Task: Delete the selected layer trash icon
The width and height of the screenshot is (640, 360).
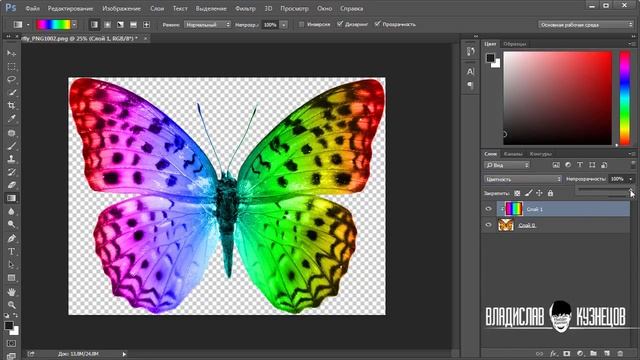Action: pos(620,353)
